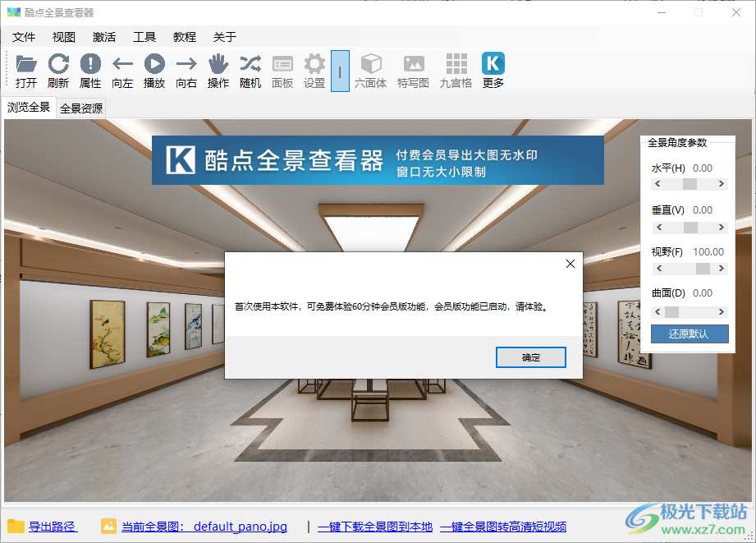Decrease 曲面(D) with left arrow

pyautogui.click(x=657, y=312)
